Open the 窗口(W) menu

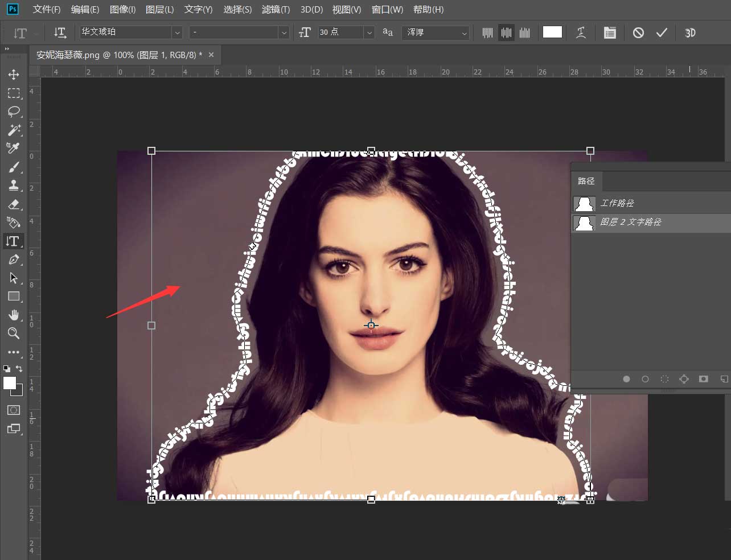tap(387, 9)
